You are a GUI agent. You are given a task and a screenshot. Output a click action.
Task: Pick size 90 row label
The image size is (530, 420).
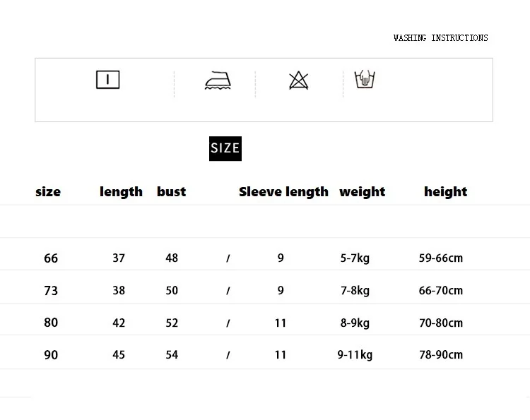(x=51, y=355)
